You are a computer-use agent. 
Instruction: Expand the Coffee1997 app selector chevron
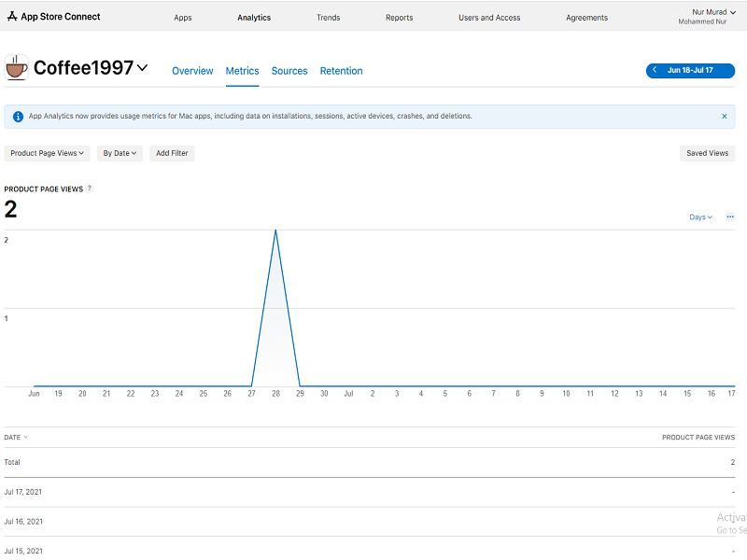click(x=142, y=68)
